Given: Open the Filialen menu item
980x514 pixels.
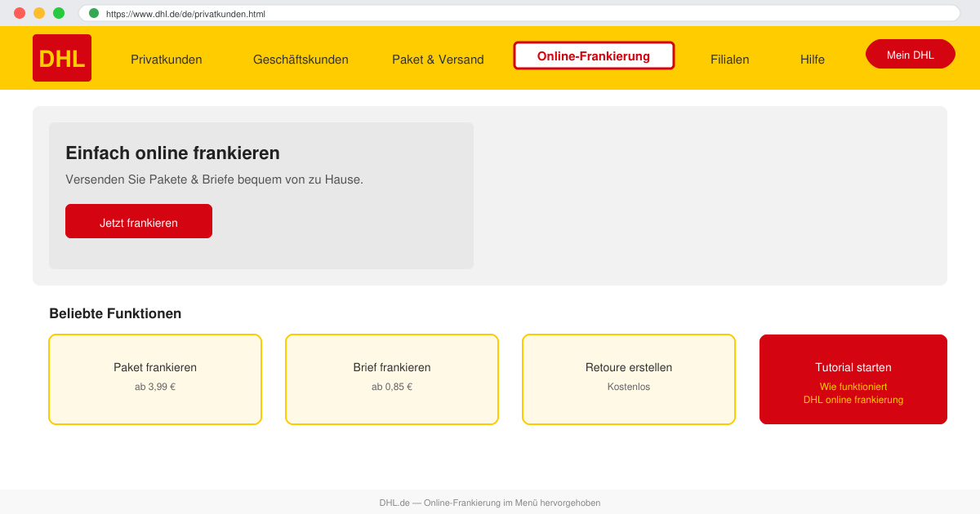Looking at the screenshot, I should point(730,60).
